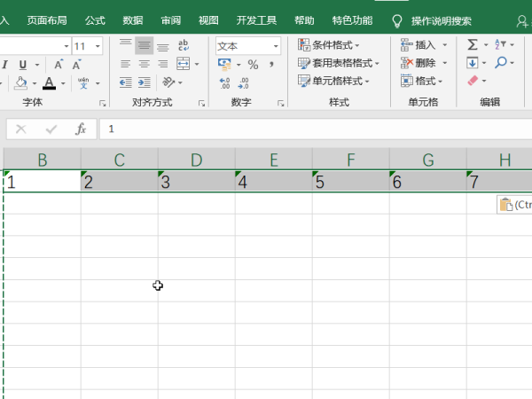The width and height of the screenshot is (532, 399).
Task: Open the font size dropdown
Action: (x=98, y=46)
